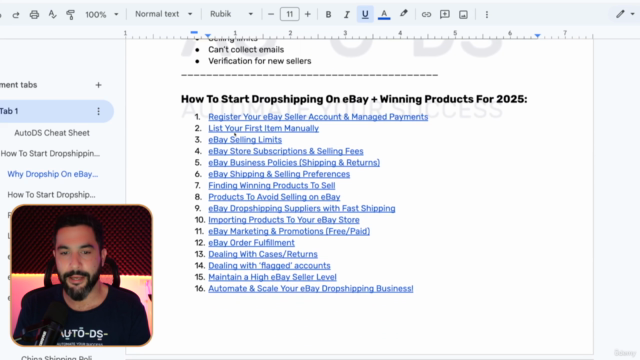Image resolution: width=640 pixels, height=360 pixels.
Task: Jump to AutoDS Cheat Sheet outline heading
Action: [x=52, y=133]
